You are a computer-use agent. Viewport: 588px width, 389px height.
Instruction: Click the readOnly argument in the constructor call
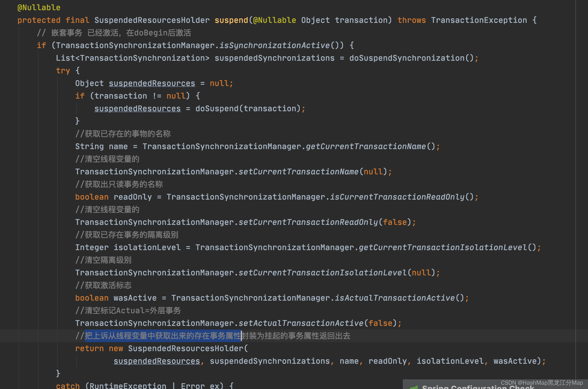click(387, 361)
